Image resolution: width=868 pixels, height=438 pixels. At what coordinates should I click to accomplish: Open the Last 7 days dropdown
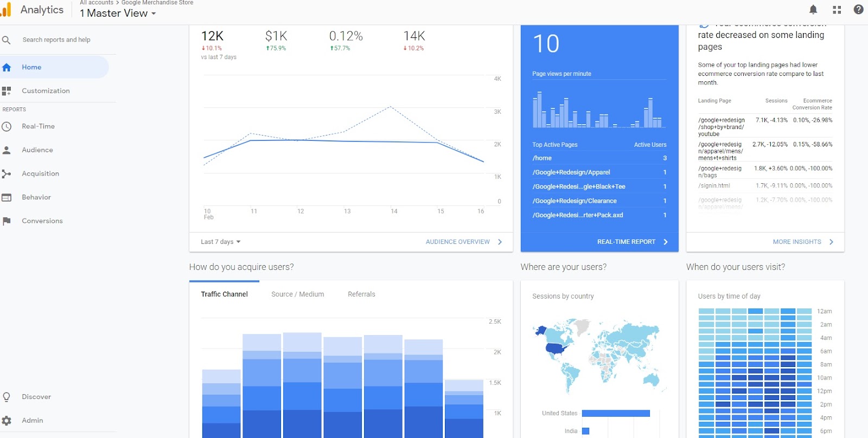(x=220, y=242)
